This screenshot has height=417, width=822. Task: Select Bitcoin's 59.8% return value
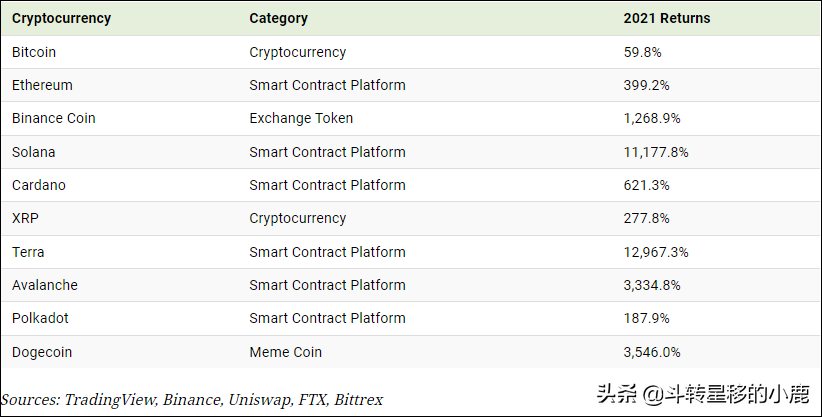pos(643,52)
